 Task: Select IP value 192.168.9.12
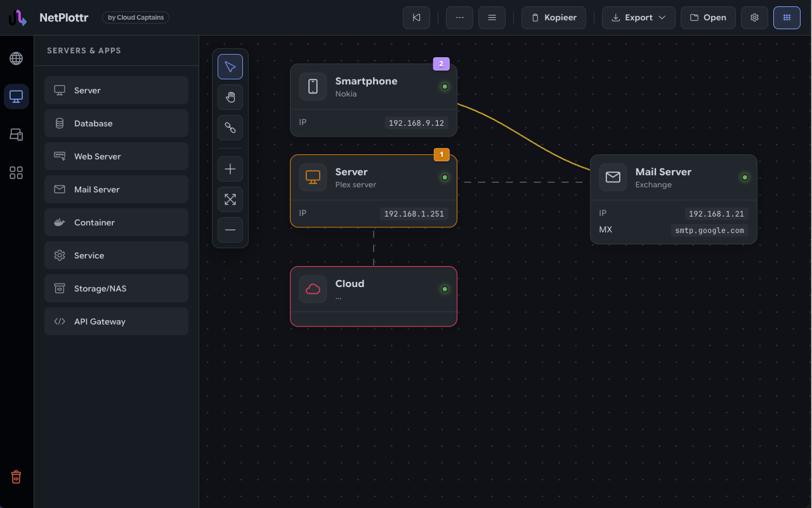(416, 123)
